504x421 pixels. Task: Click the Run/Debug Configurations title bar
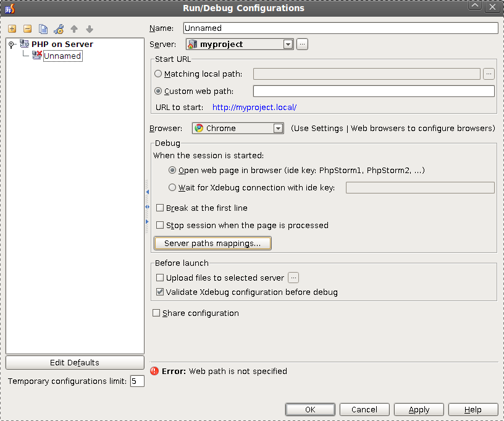pyautogui.click(x=243, y=8)
